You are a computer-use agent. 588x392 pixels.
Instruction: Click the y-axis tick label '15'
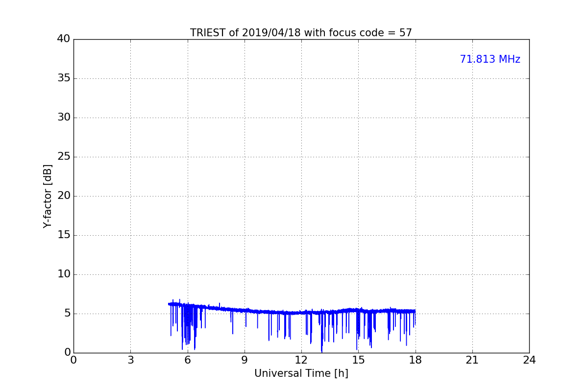coord(64,235)
